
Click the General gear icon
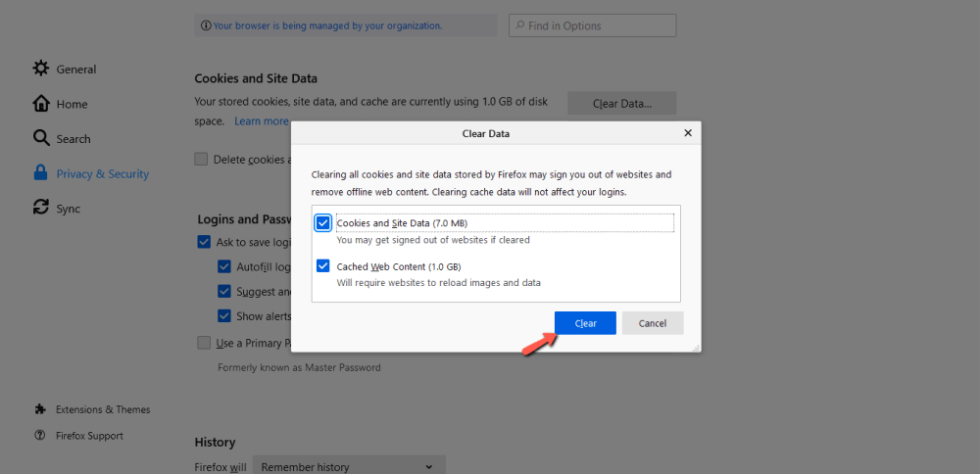coord(41,69)
